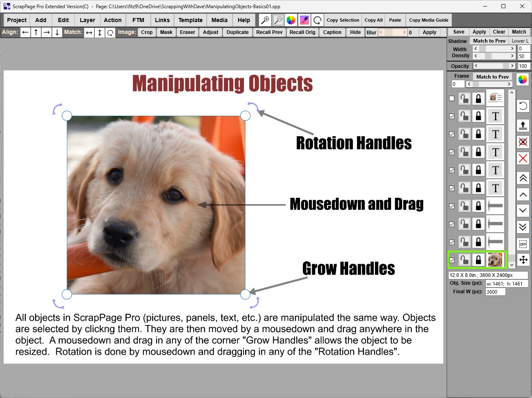Click the four-way move arrows icon
This screenshot has width=532, height=398.
tap(523, 260)
